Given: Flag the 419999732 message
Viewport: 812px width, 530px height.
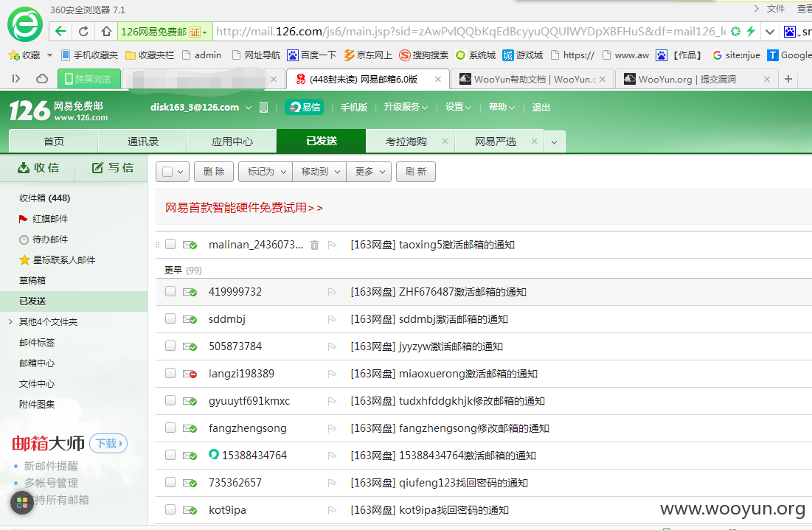Looking at the screenshot, I should (x=333, y=293).
